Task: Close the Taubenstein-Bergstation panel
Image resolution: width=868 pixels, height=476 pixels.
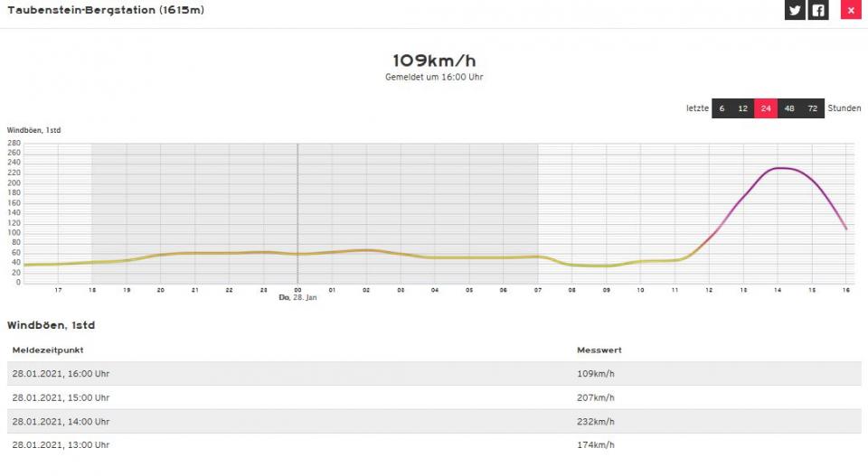Action: pos(850,10)
